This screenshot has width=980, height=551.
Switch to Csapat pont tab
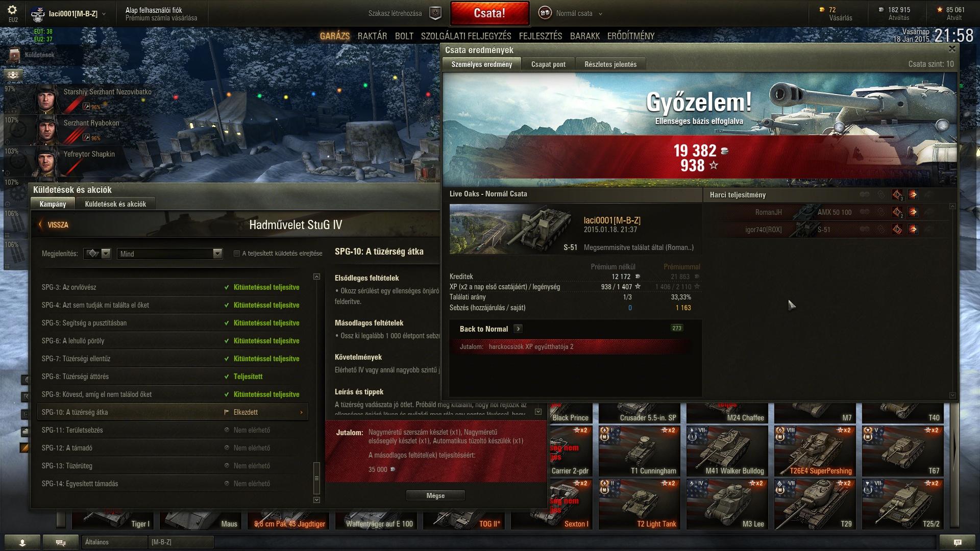coord(548,64)
